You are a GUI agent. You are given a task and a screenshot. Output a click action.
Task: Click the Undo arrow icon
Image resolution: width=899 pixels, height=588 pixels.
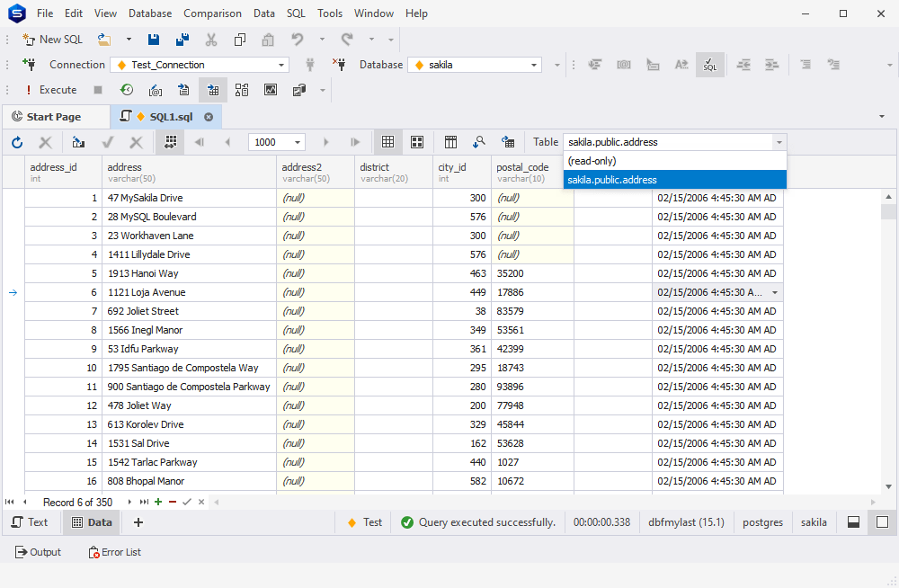click(x=297, y=40)
